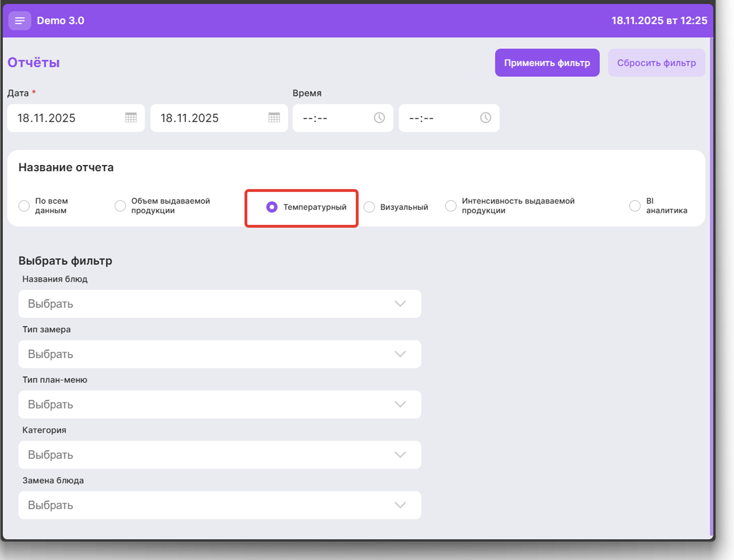Viewport: 734px width, 560px height.
Task: Select the "По всем данным" report radio
Action: (x=24, y=206)
